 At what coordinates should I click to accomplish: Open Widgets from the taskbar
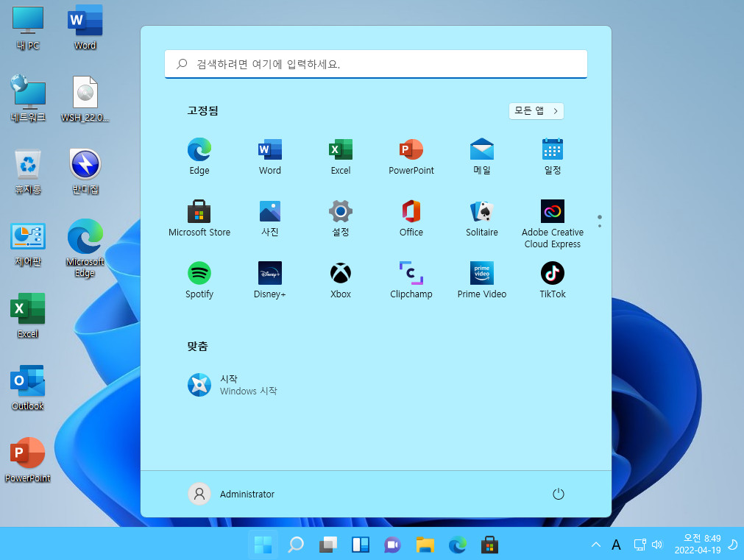pos(360,545)
